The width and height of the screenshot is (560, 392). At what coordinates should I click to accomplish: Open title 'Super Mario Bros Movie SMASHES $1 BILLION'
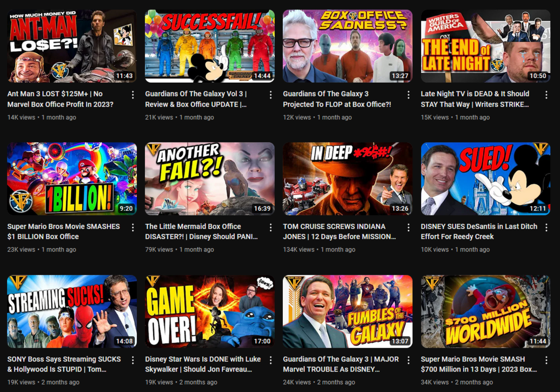64,231
